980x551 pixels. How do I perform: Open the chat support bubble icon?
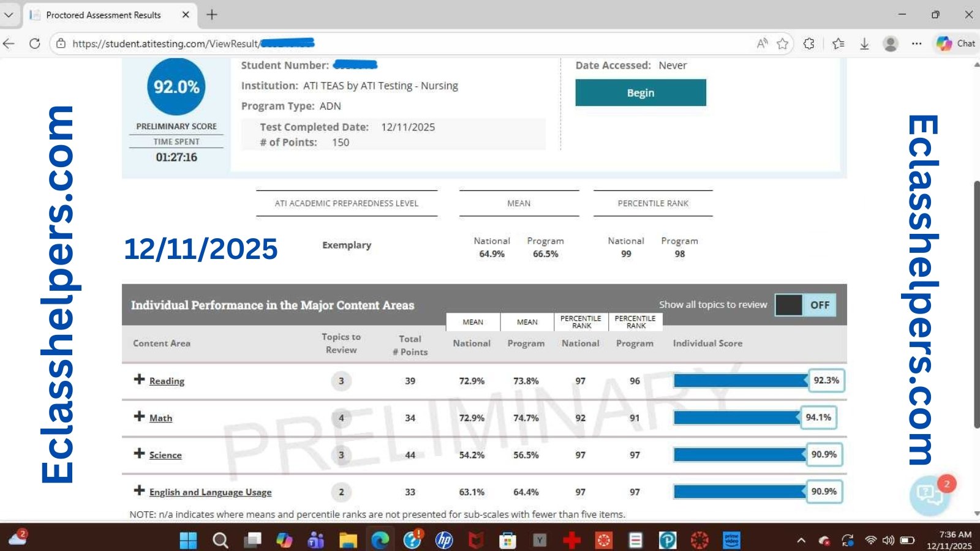[929, 493]
